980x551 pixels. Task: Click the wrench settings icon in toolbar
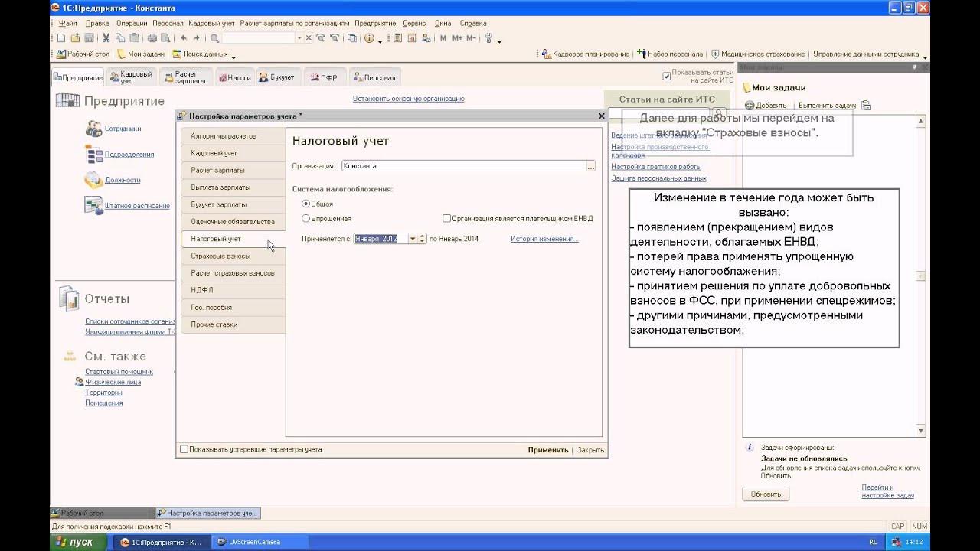pos(488,37)
